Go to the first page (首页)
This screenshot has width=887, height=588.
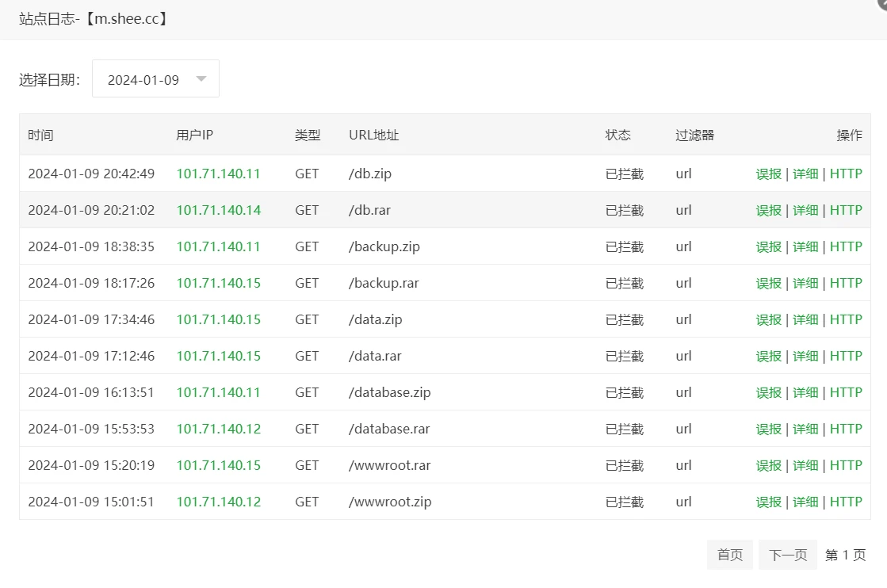(x=729, y=555)
